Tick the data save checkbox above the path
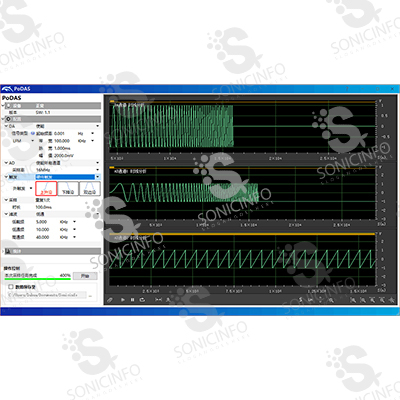Screen dimensions: 400x400 click(11, 287)
